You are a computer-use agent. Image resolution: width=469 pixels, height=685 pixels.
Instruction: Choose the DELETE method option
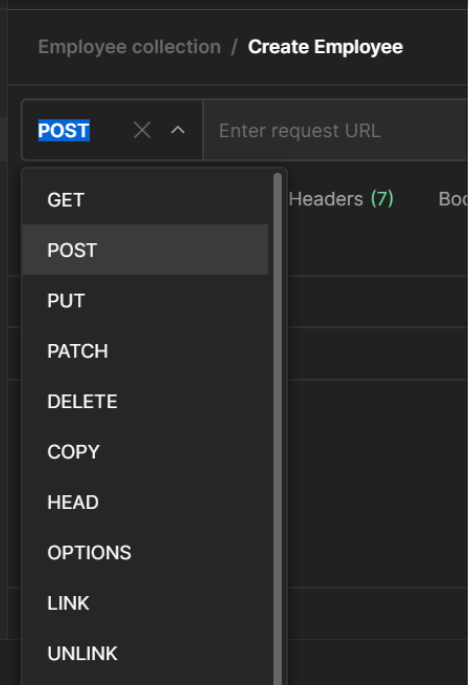145,401
